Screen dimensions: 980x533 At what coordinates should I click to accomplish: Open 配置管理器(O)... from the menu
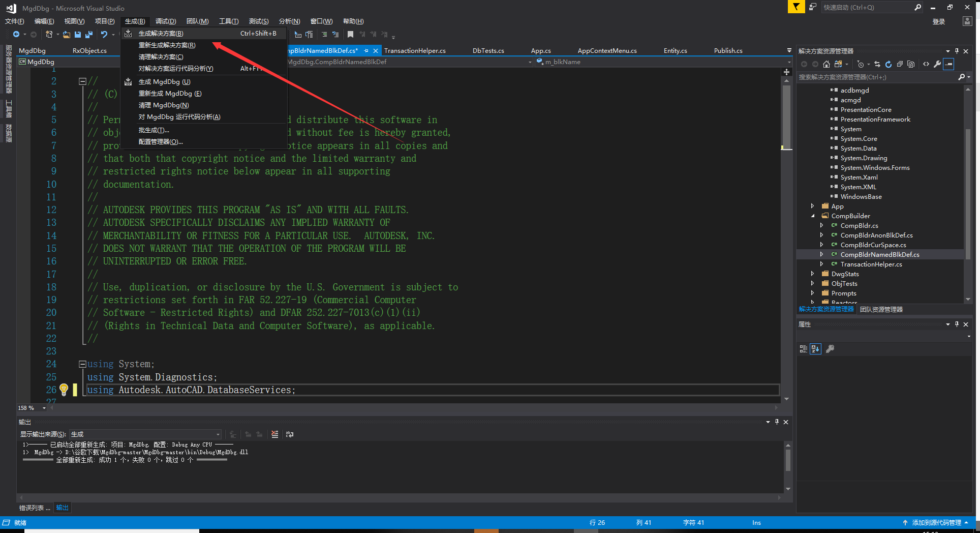[161, 142]
